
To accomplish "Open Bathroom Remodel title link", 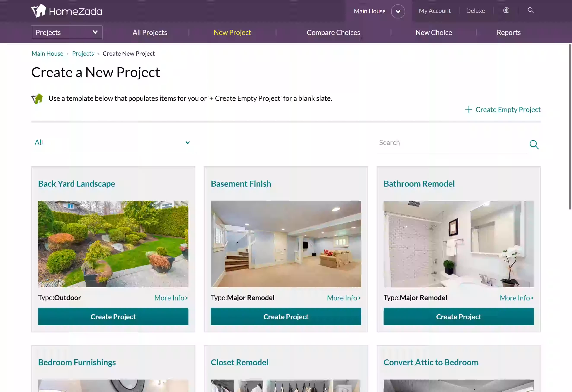I will click(x=419, y=184).
